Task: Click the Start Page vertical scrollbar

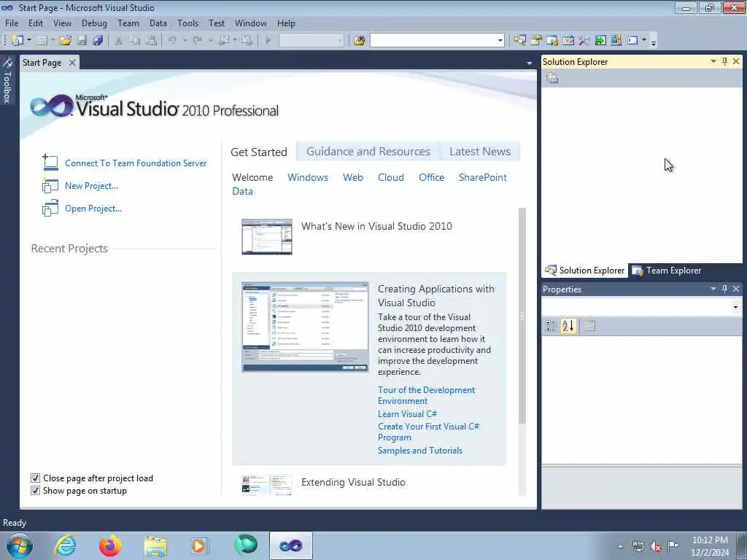Action: click(x=522, y=315)
